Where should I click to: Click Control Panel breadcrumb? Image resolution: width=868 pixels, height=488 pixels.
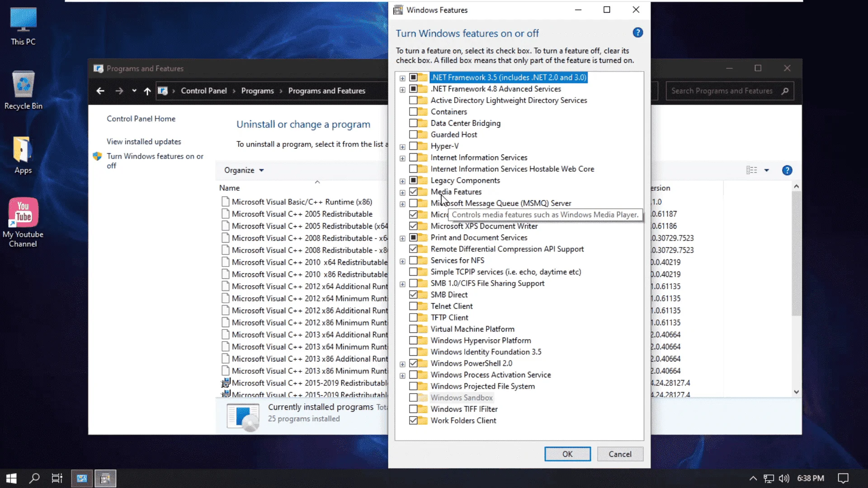[x=204, y=91]
